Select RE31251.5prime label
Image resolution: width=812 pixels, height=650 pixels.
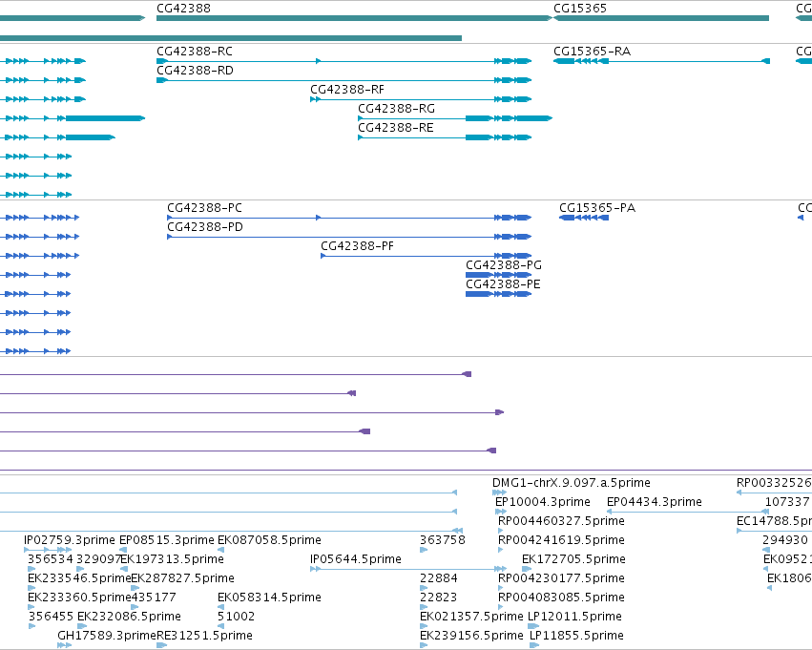[204, 636]
